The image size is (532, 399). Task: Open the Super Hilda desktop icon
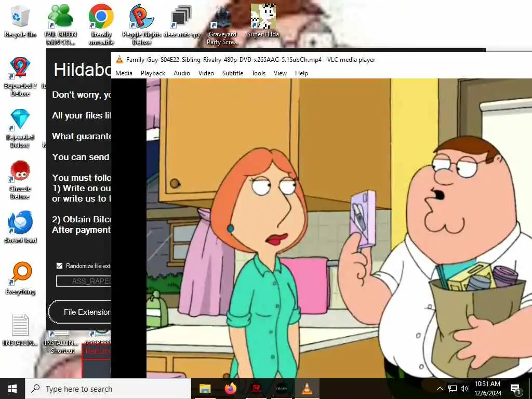[263, 21]
